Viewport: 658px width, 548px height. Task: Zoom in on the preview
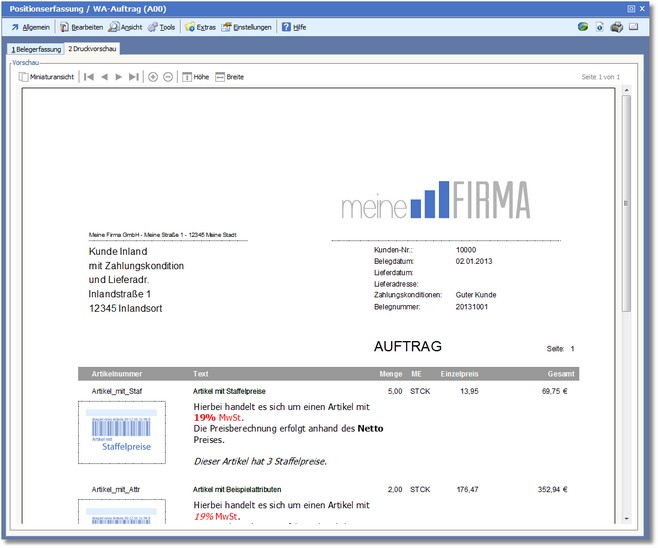point(153,77)
